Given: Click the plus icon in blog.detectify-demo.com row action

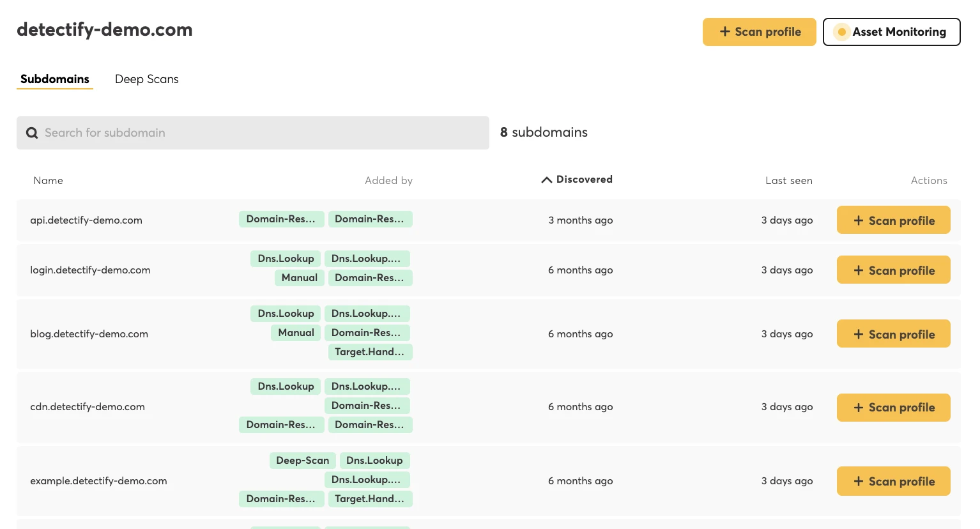Looking at the screenshot, I should pos(858,333).
